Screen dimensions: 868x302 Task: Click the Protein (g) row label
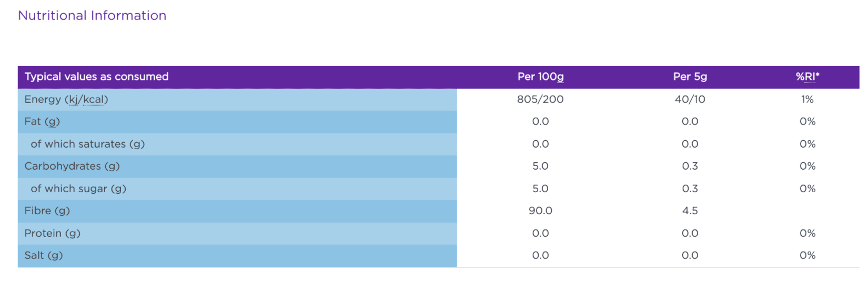point(52,233)
